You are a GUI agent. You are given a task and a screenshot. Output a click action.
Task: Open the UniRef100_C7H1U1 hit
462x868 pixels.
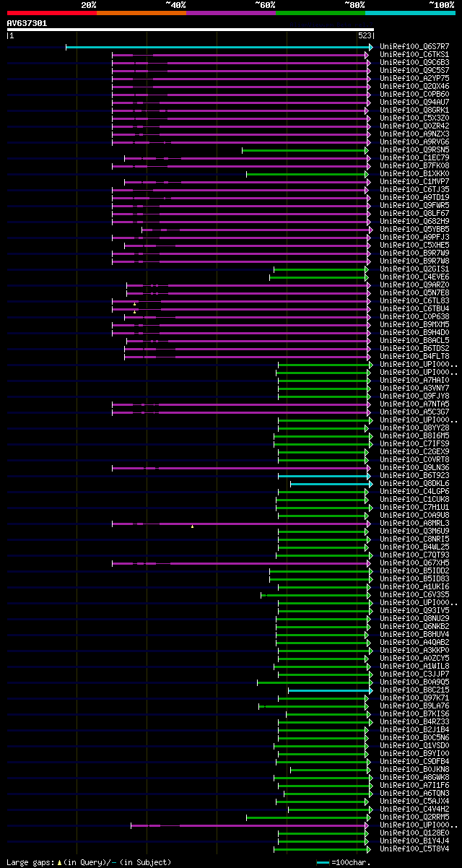(414, 508)
